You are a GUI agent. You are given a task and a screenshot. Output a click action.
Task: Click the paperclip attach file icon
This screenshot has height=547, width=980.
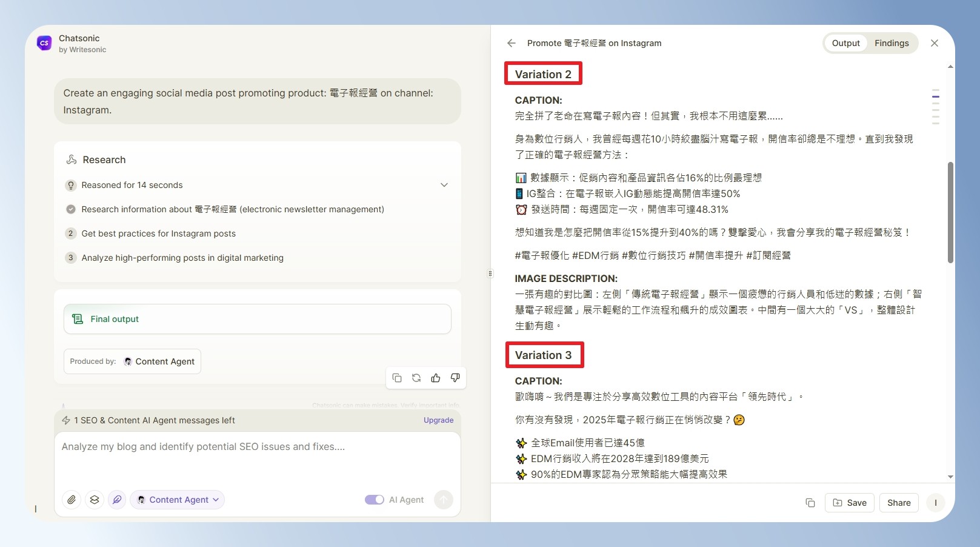click(72, 500)
